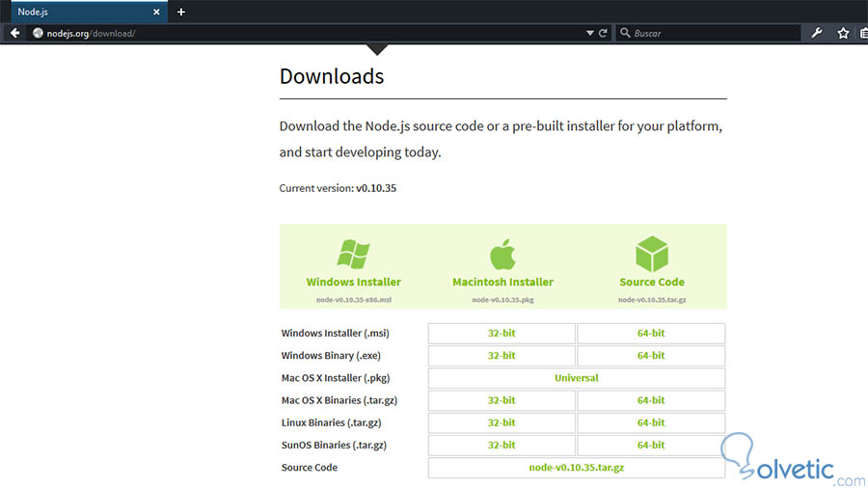Open the Windows Installer link
The image size is (868, 488).
(354, 283)
